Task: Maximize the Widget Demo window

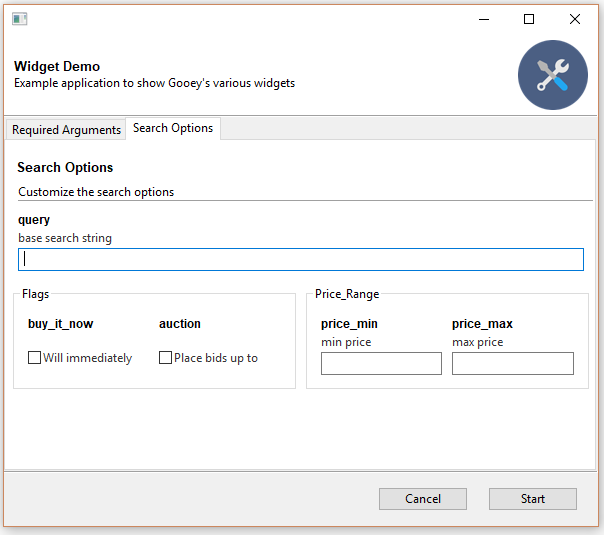Action: click(x=529, y=19)
